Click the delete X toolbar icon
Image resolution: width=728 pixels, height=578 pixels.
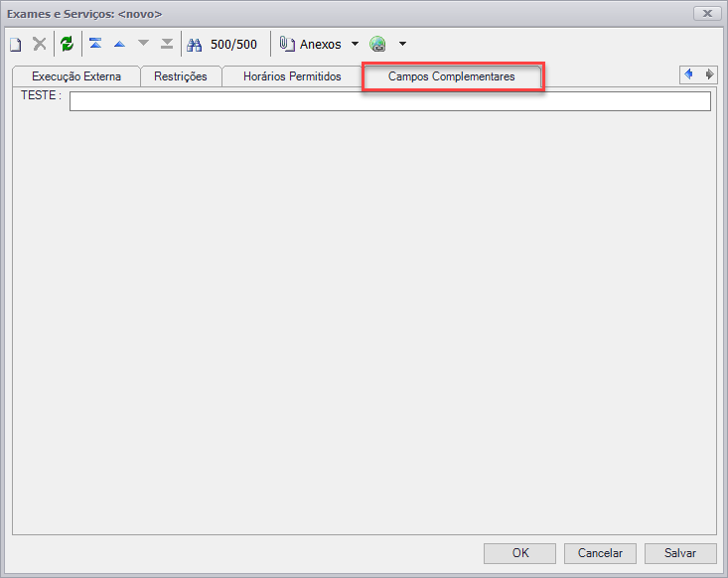pos(40,44)
